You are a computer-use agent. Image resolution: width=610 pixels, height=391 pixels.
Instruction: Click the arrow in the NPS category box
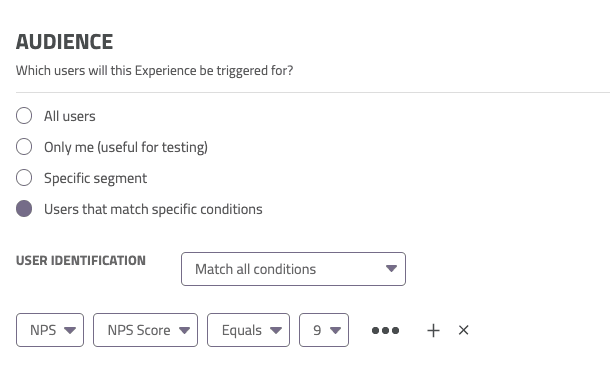click(x=70, y=330)
